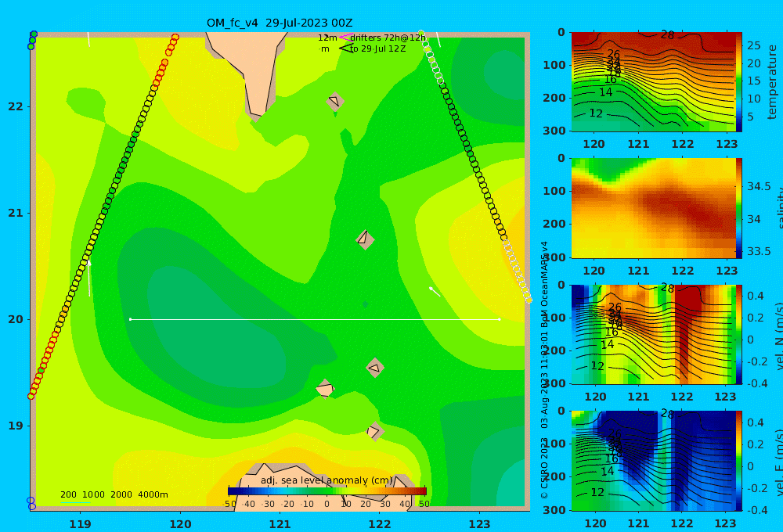
Task: Click the '25' tick on the temperature colorbar
Action: click(x=753, y=45)
